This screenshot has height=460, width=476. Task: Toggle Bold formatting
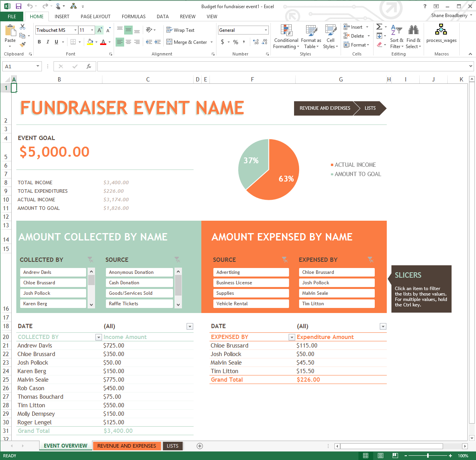tap(39, 42)
